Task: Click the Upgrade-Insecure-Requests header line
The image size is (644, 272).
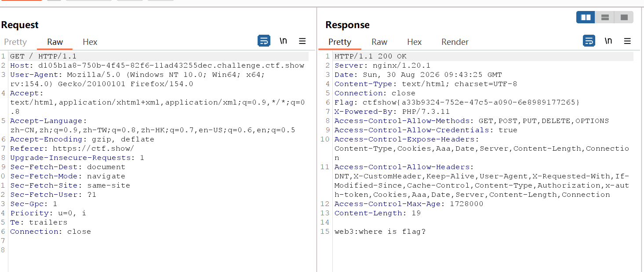Action: 77,158
